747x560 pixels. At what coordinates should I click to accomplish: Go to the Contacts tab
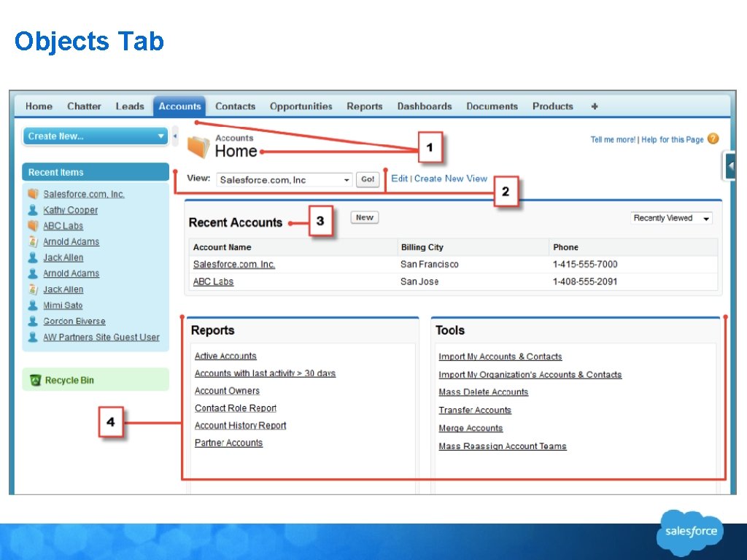pos(236,106)
